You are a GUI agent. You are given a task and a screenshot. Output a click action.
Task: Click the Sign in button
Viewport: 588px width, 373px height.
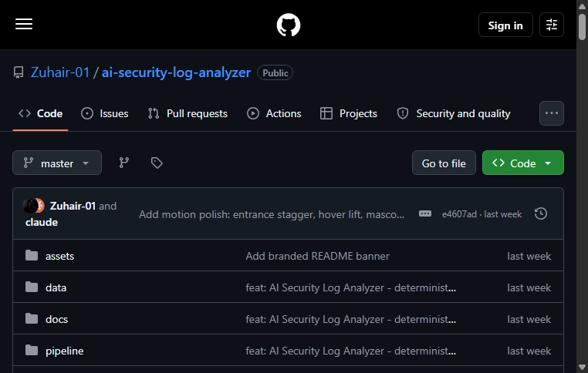[x=505, y=25]
